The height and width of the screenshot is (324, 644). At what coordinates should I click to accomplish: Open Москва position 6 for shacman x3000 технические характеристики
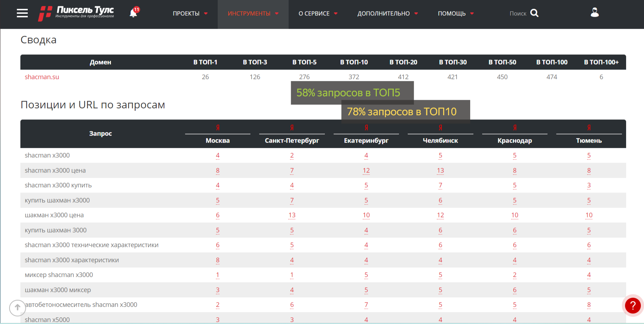[x=218, y=245]
